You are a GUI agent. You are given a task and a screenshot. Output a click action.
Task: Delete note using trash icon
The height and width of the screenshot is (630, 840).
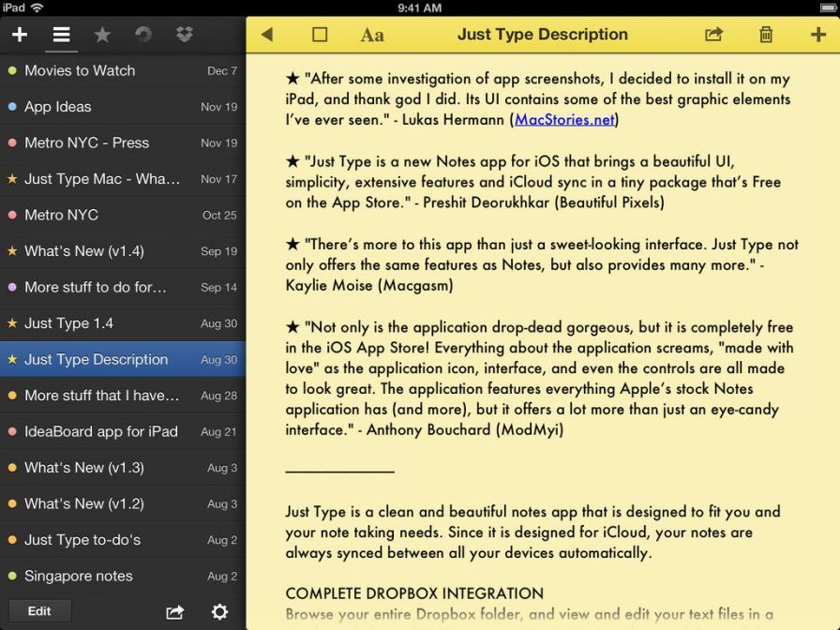[x=766, y=35]
